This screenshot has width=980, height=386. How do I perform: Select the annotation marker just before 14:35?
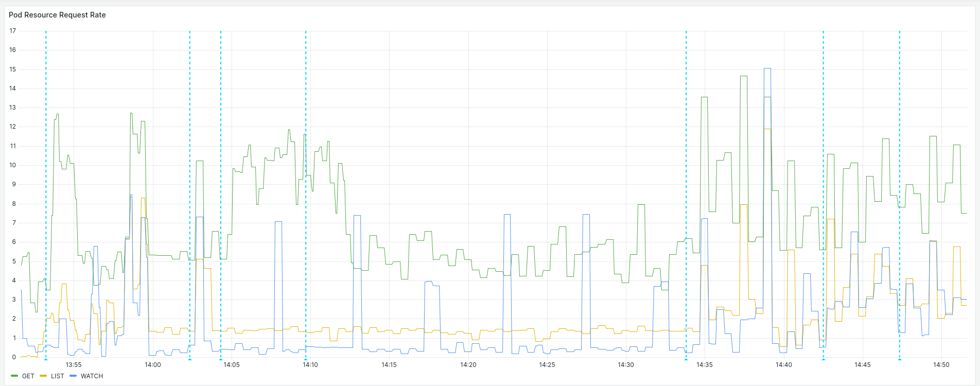pos(686,359)
